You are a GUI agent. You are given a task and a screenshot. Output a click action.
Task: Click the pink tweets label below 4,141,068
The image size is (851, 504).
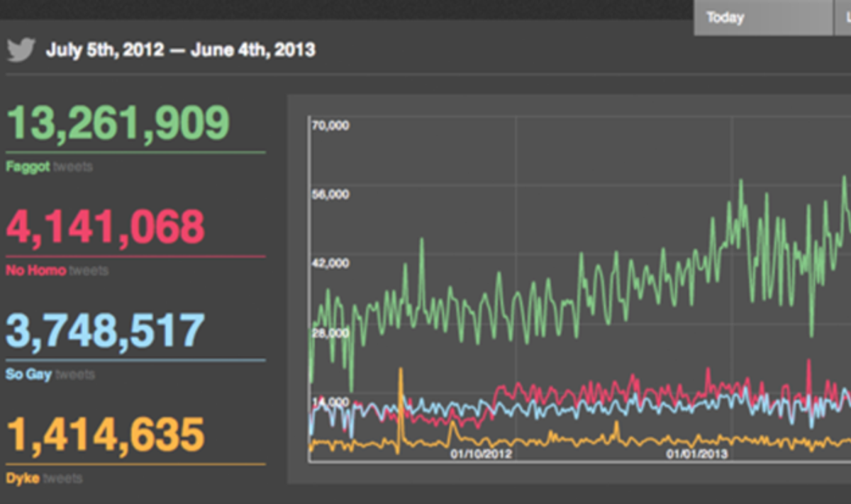(57, 271)
